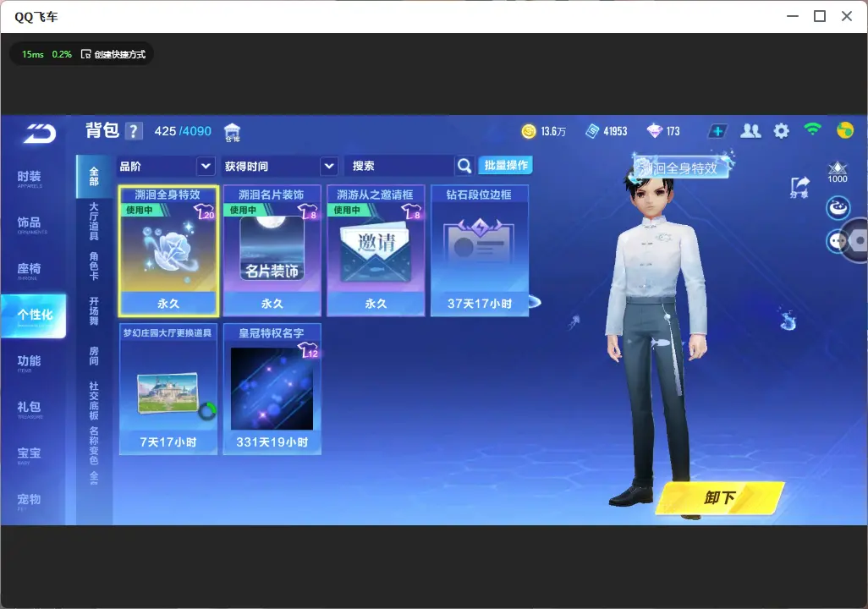Click the share icon near the character
Image resolution: width=868 pixels, height=609 pixels.
point(799,187)
